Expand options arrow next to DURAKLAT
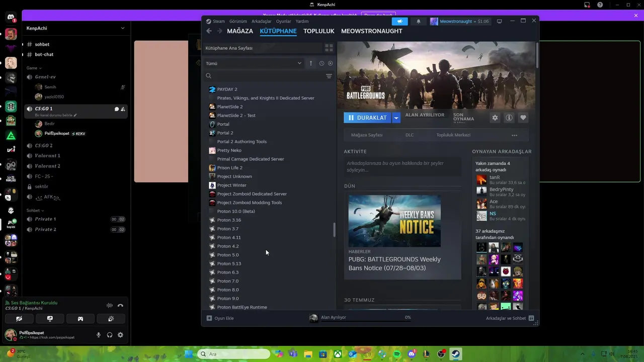The height and width of the screenshot is (362, 644). (x=396, y=118)
